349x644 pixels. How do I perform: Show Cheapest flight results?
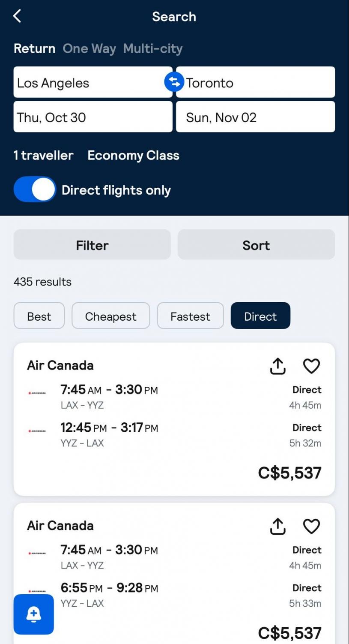(110, 316)
